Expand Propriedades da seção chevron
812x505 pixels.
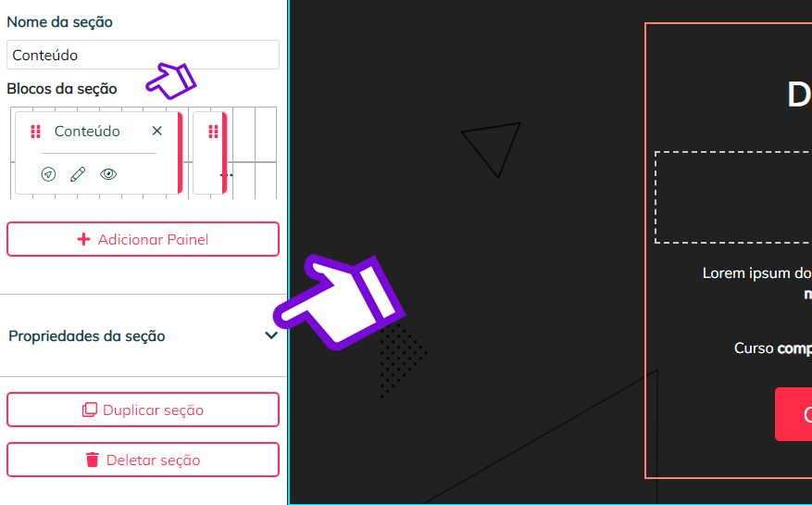click(x=271, y=335)
